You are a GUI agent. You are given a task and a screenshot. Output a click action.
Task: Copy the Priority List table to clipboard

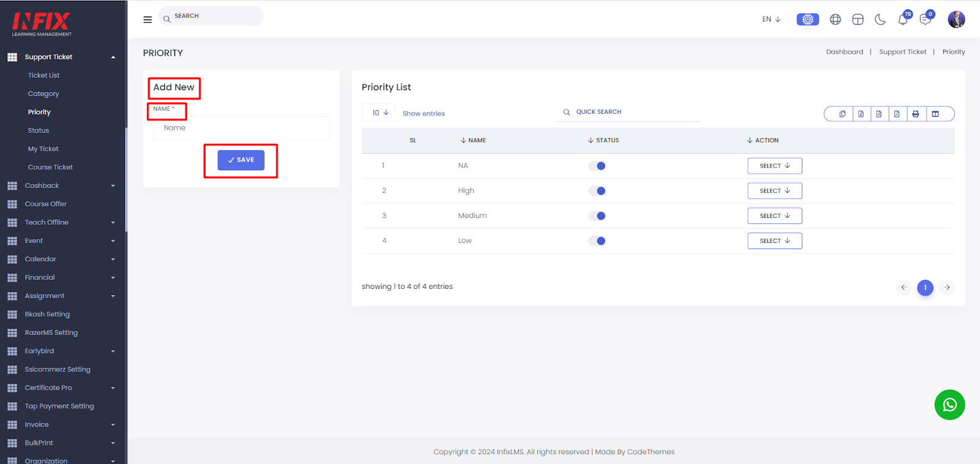[x=843, y=114]
